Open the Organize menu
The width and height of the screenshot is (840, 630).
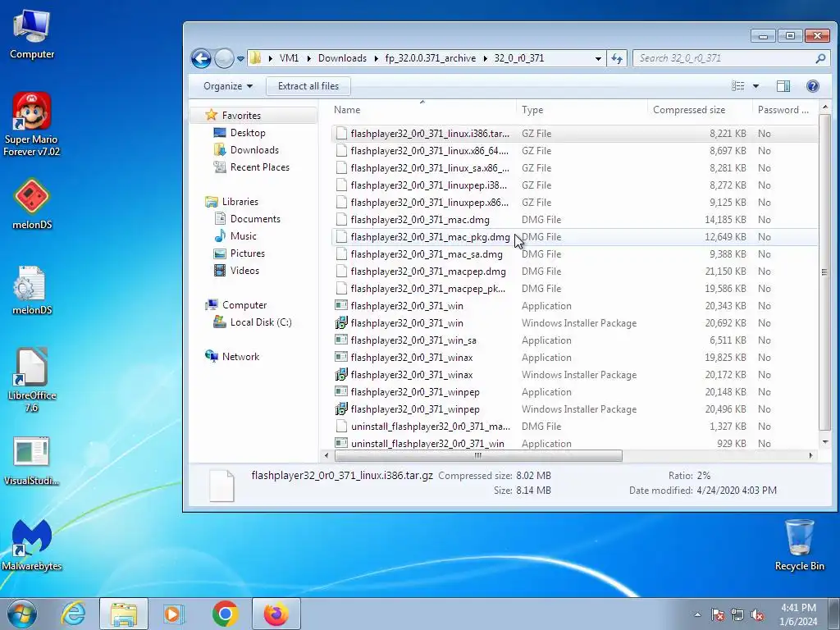tap(228, 86)
